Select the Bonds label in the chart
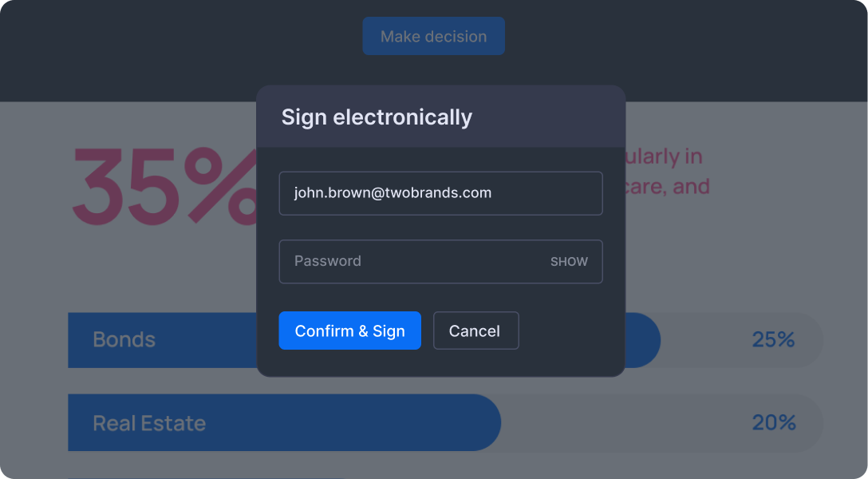Viewport: 868px width, 479px height. click(x=124, y=340)
